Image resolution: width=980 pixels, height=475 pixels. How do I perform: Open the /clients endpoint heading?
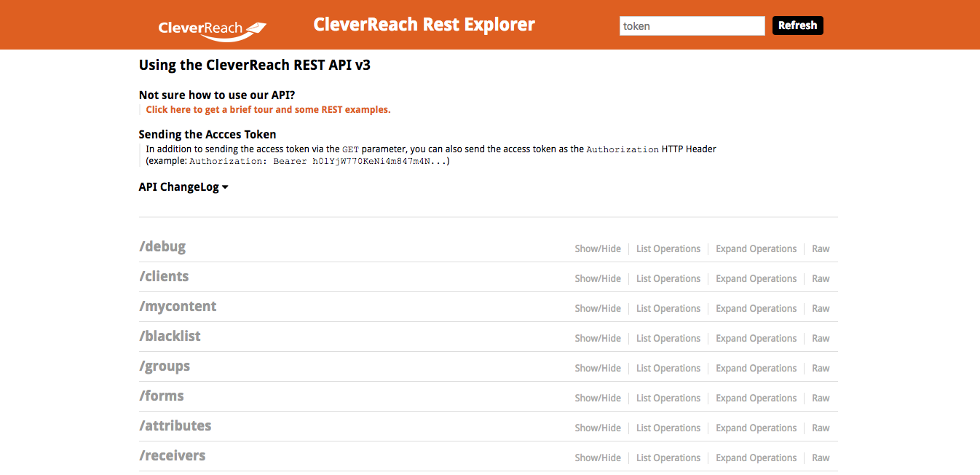(x=164, y=276)
